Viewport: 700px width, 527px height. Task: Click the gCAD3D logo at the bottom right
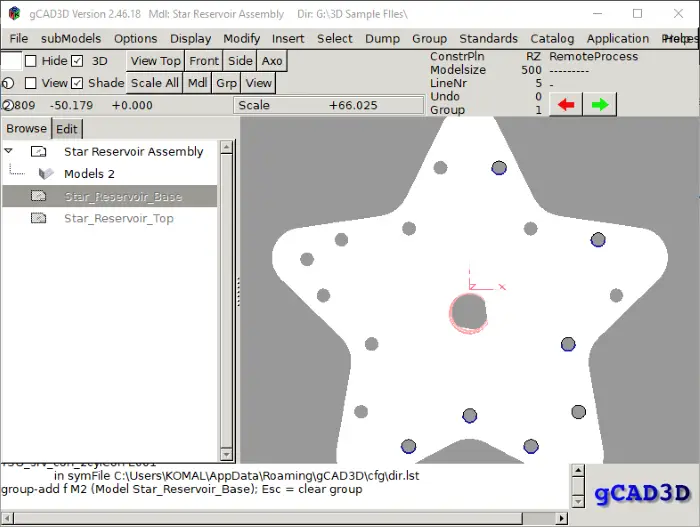pos(642,494)
